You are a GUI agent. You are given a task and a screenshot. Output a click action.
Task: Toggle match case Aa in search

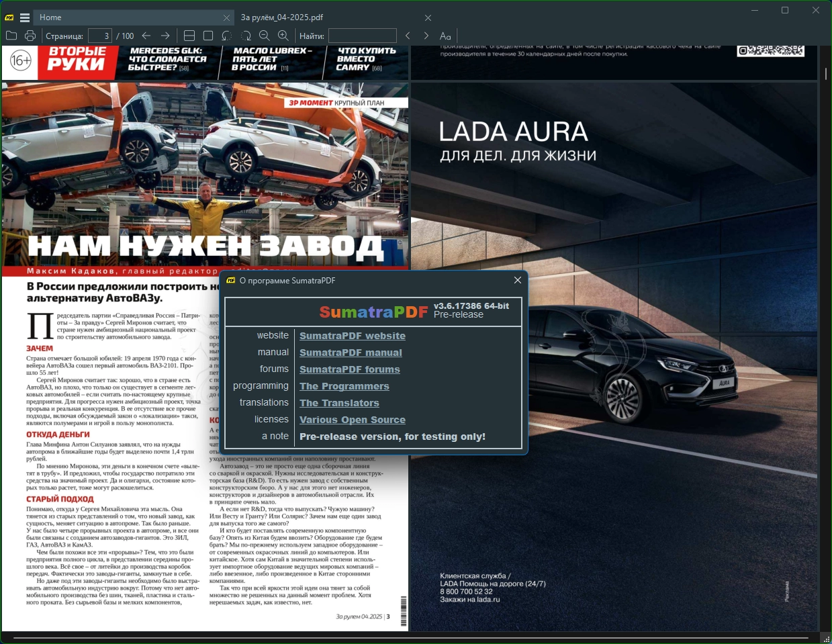[445, 36]
